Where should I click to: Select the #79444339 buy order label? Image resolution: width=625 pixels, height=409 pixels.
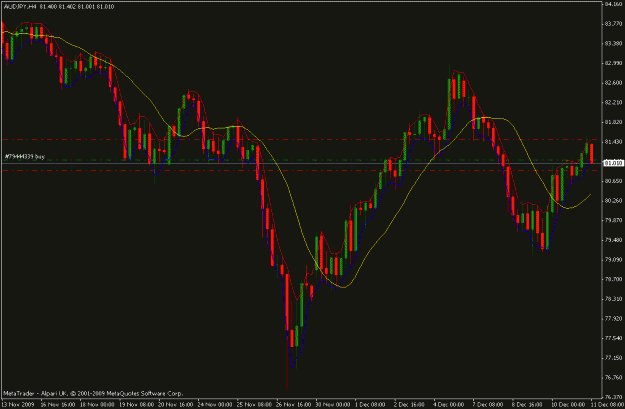pos(24,157)
